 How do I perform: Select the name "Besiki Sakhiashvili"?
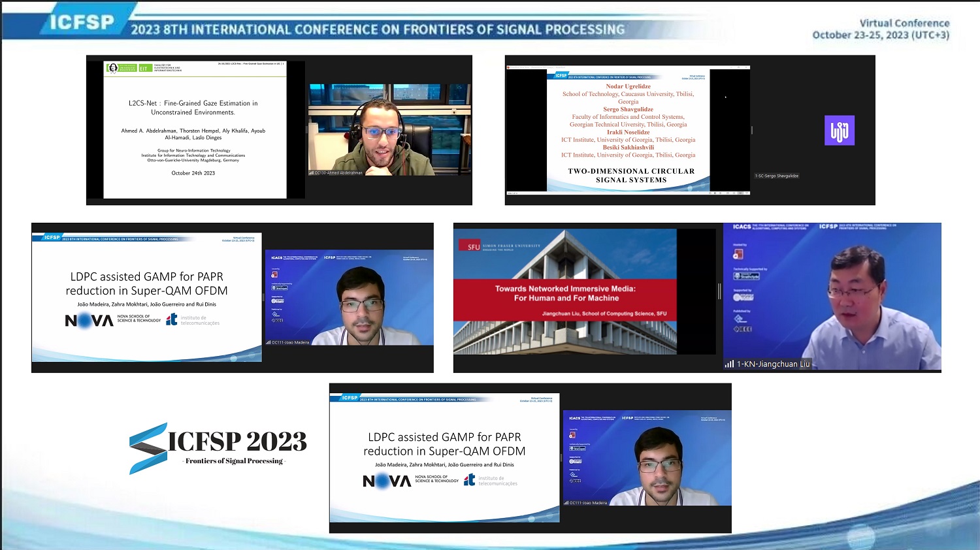coord(628,147)
